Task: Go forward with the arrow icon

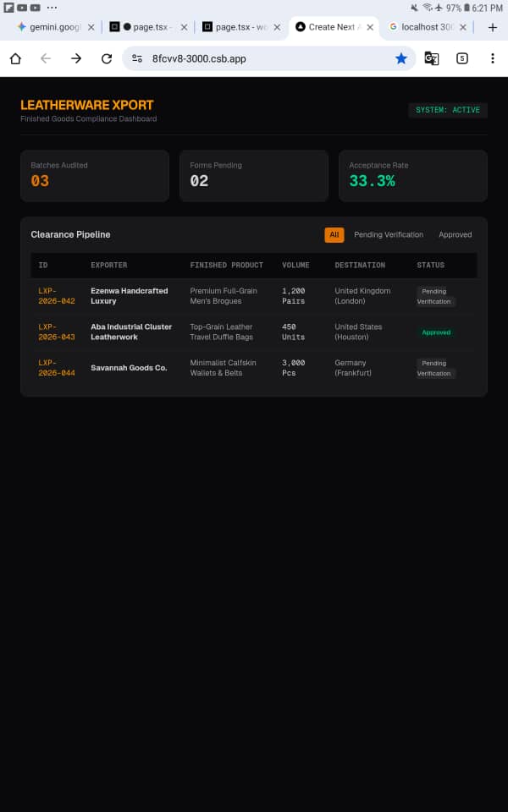Action: 76,58
